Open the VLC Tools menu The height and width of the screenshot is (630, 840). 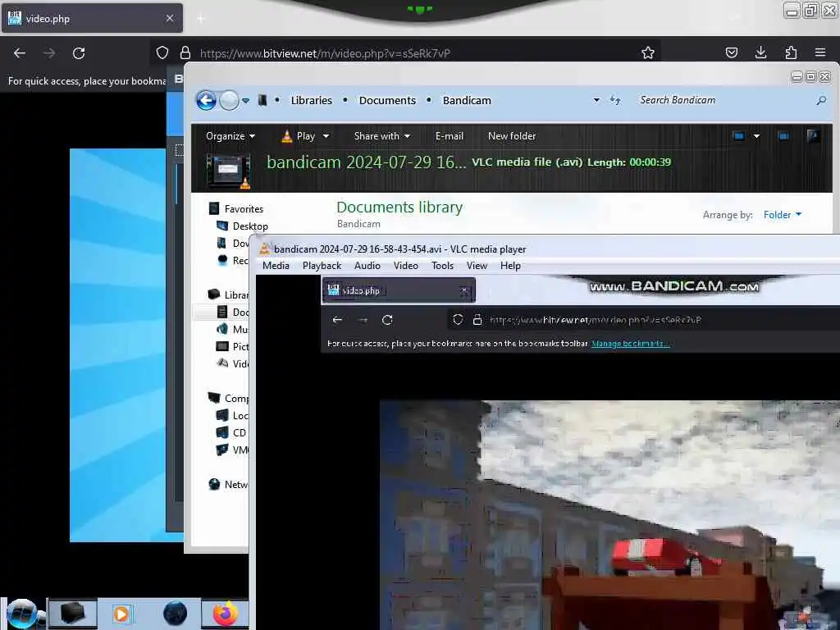[x=442, y=266]
